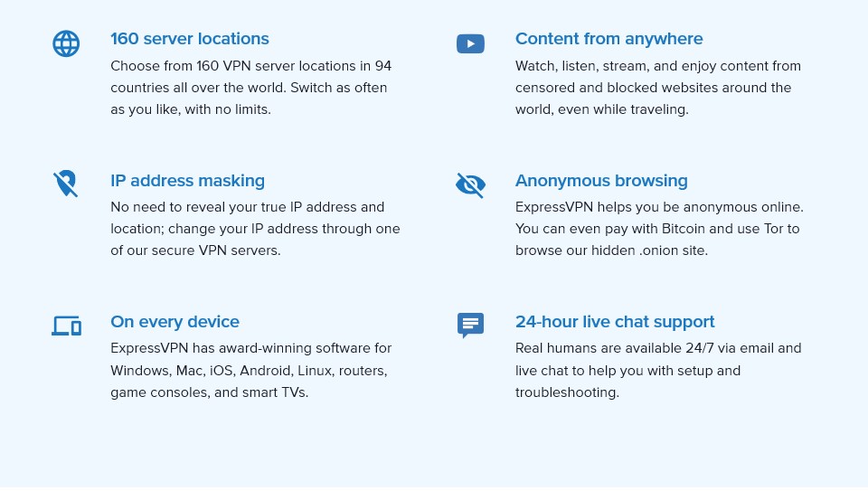Click the paragraph about revealing true IP address
This screenshot has width=868, height=491.
[x=255, y=229]
